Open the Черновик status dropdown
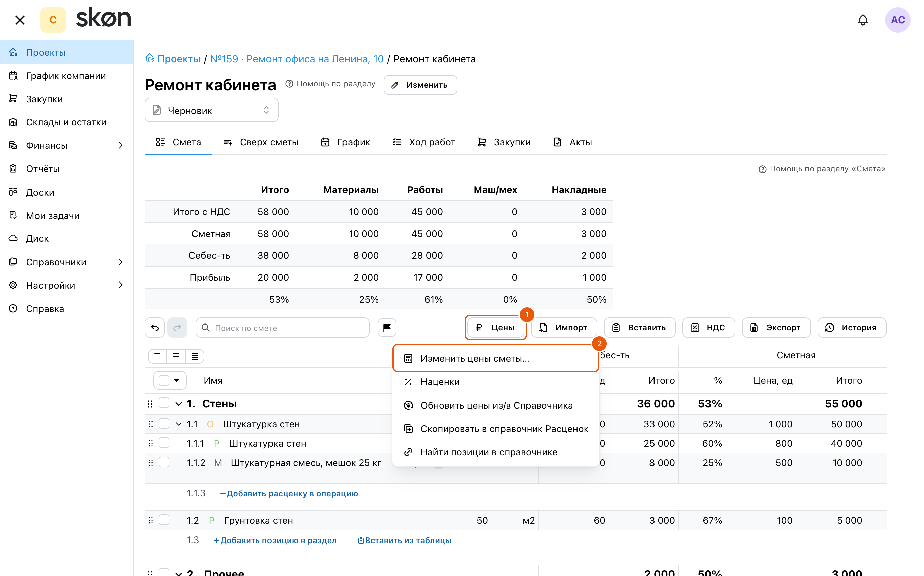Viewport: 924px width, 576px height. pos(211,110)
